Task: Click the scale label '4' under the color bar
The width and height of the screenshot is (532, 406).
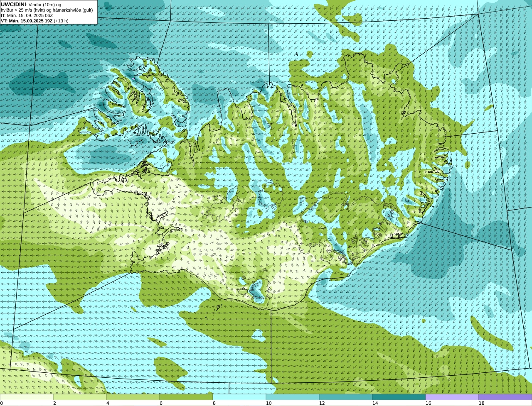Action: (108, 403)
